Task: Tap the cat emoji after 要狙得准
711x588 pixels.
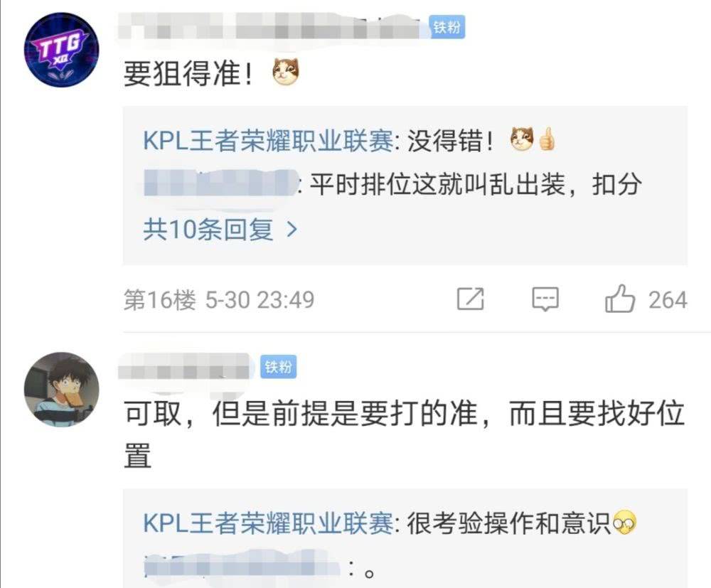Action: [x=286, y=72]
